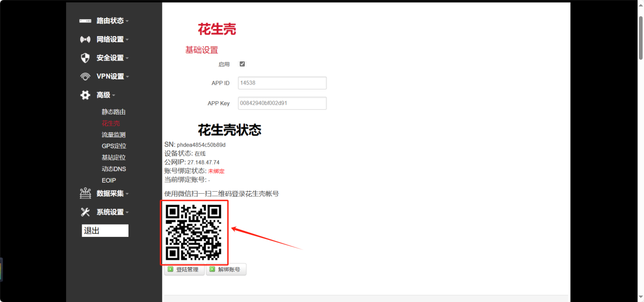Click the QR code image

point(194,232)
